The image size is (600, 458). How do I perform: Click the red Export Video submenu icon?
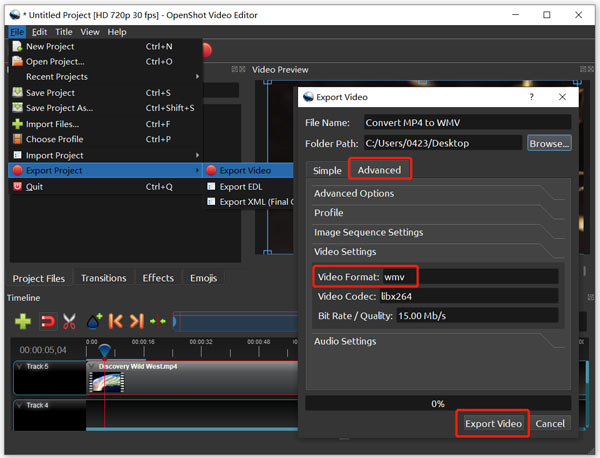tap(211, 170)
